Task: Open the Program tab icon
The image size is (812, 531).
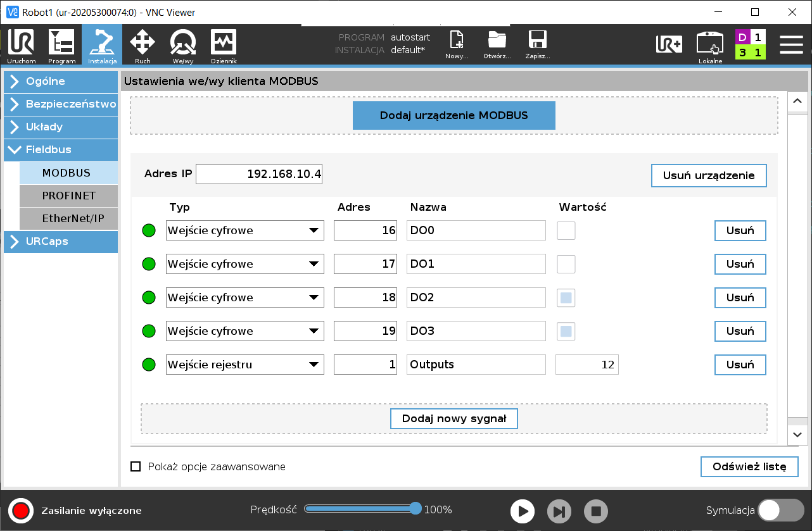Action: coord(61,46)
